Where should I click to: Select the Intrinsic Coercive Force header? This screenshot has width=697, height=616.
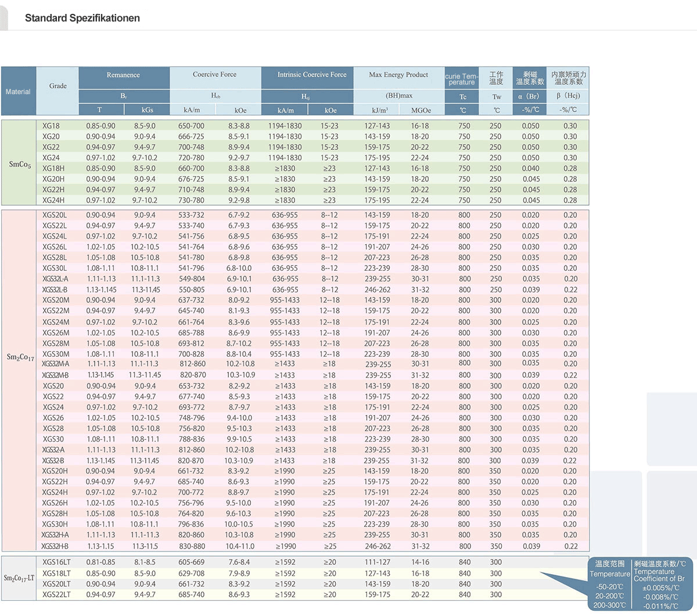click(x=311, y=74)
